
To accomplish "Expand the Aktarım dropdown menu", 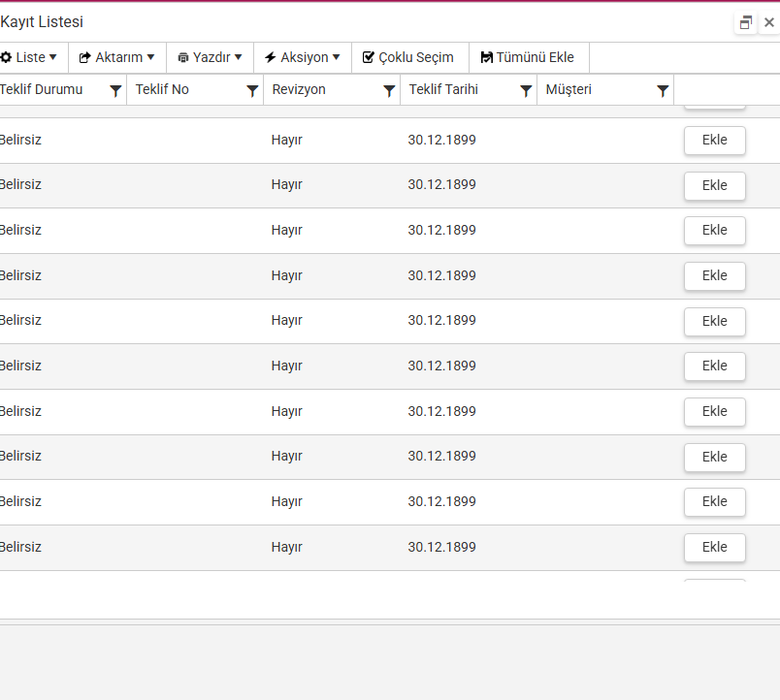I will click(x=116, y=57).
